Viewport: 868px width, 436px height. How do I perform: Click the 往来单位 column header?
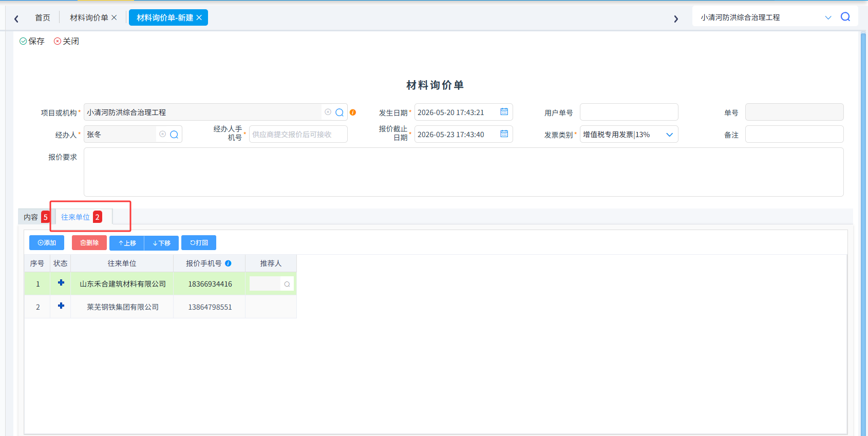(122, 263)
